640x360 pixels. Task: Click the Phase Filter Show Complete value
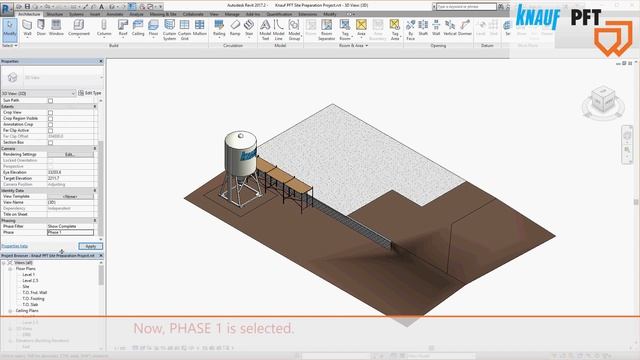click(x=70, y=227)
